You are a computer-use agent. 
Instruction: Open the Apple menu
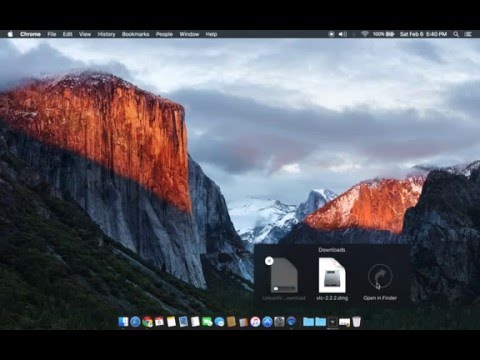tap(10, 34)
